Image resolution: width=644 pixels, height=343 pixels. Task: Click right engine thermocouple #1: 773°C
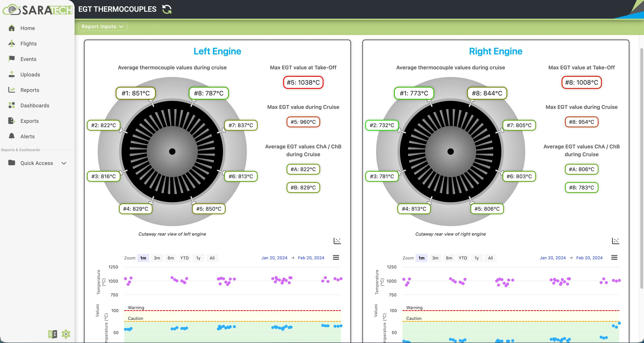414,93
